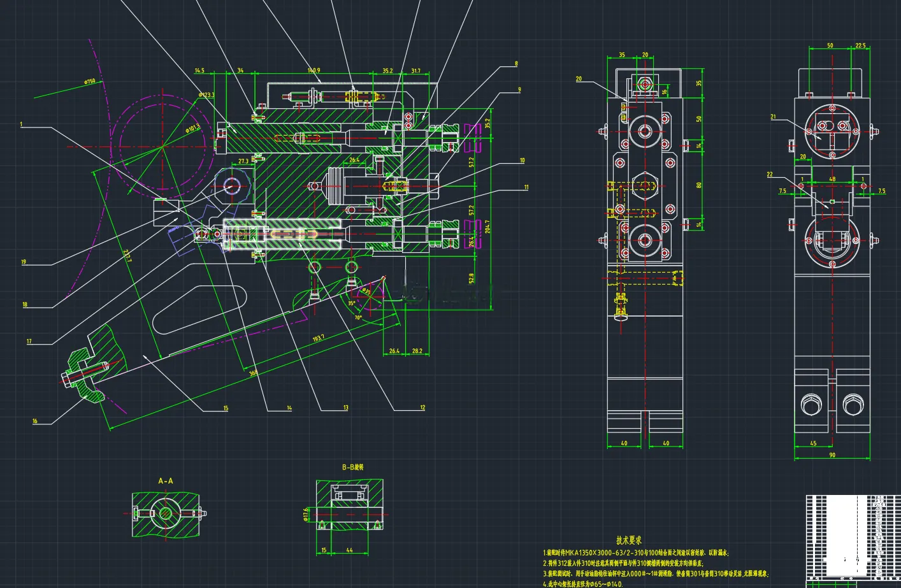This screenshot has height=588, width=901.
Task: Click part callout number 17
Action: pyautogui.click(x=29, y=341)
